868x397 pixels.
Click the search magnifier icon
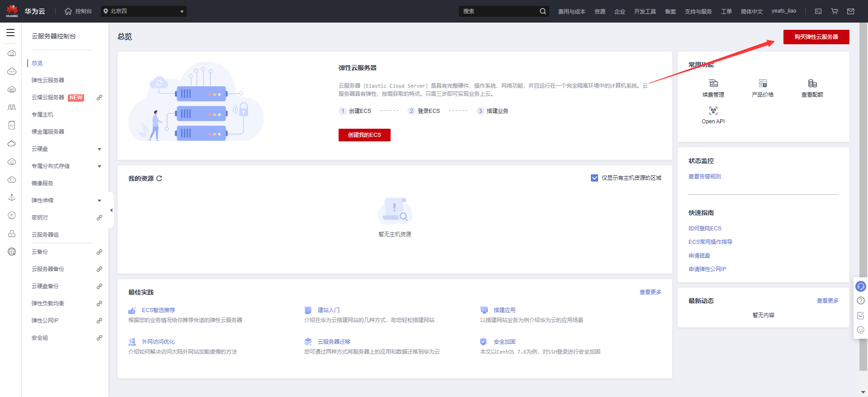click(x=542, y=11)
